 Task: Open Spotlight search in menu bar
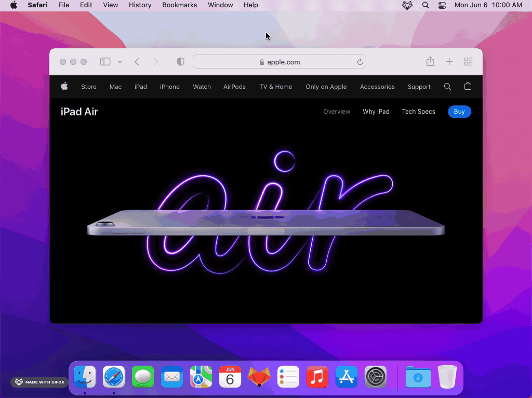[x=425, y=5]
